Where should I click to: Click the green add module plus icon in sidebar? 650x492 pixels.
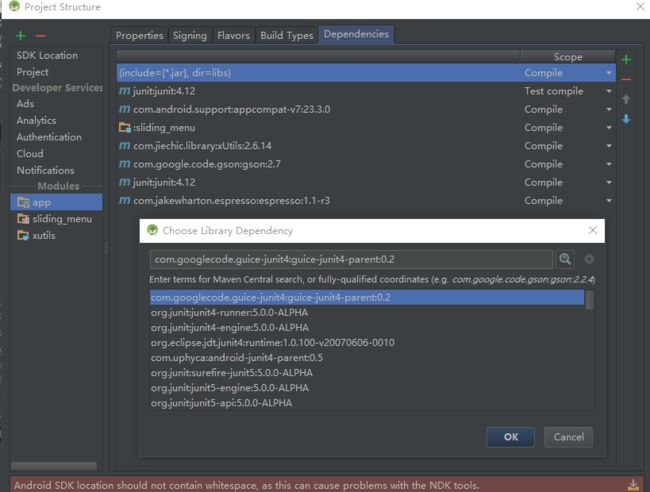(x=21, y=36)
